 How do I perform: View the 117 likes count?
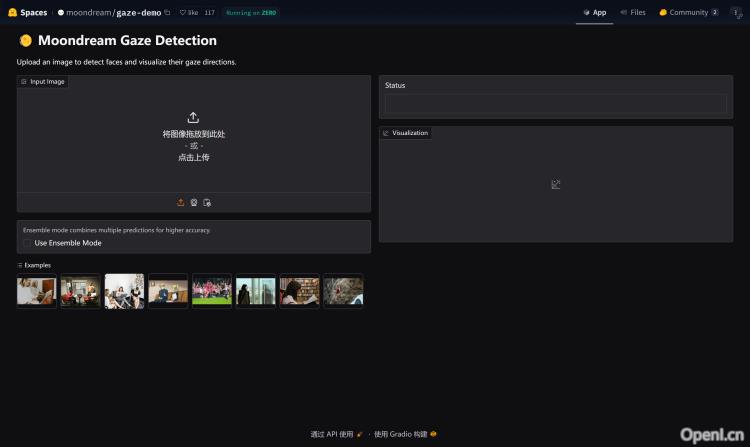210,12
